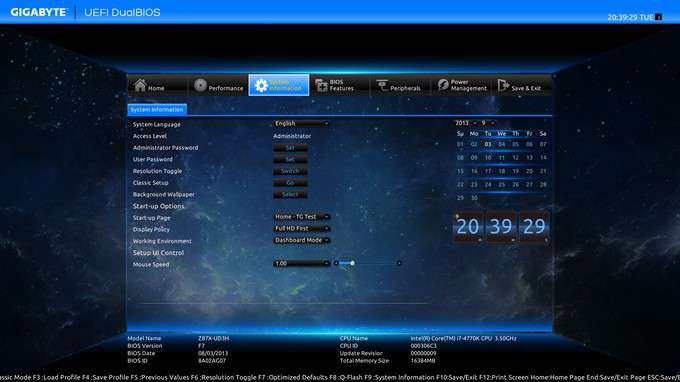Open the BIOS Features chip icon
Viewport: 680px width, 382px height.
(321, 85)
